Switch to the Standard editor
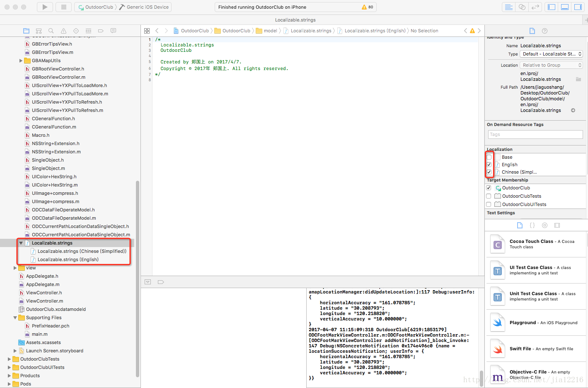Image resolution: width=588 pixels, height=388 pixels. (508, 7)
